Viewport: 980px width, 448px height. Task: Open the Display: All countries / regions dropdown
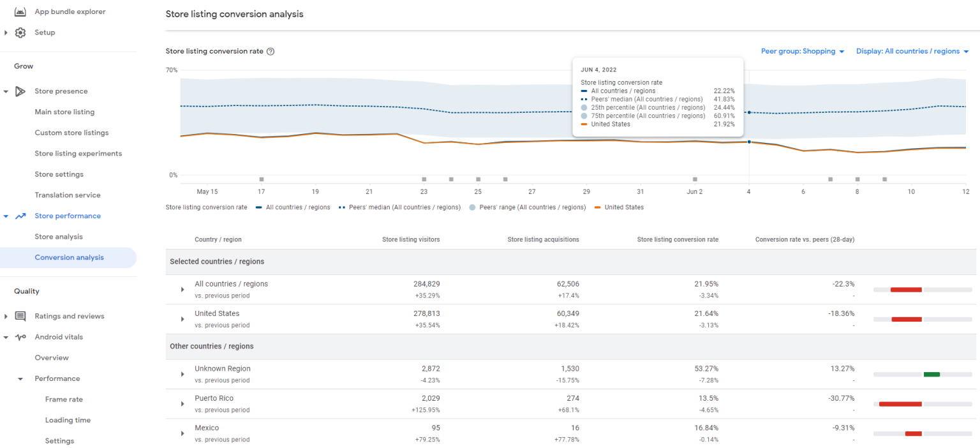tap(912, 51)
